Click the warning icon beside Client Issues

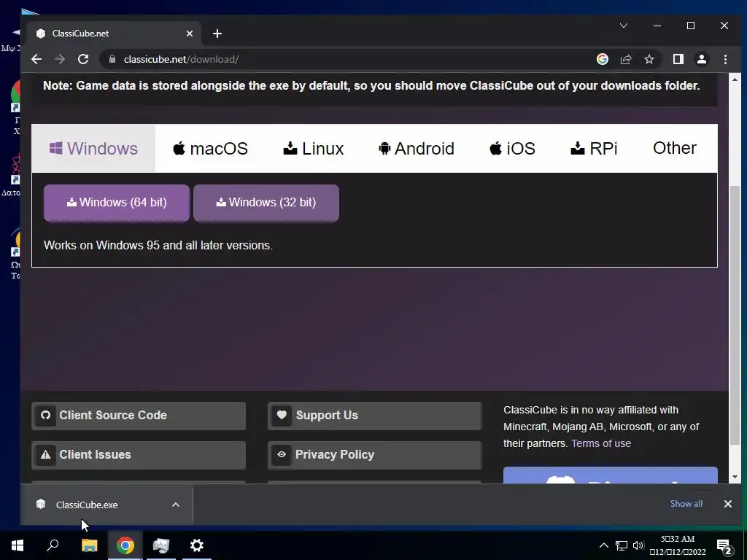point(45,455)
